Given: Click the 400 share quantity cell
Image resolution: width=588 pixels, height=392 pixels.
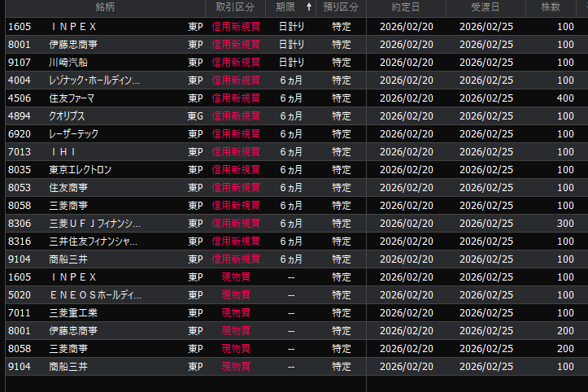Looking at the screenshot, I should pyautogui.click(x=565, y=98).
